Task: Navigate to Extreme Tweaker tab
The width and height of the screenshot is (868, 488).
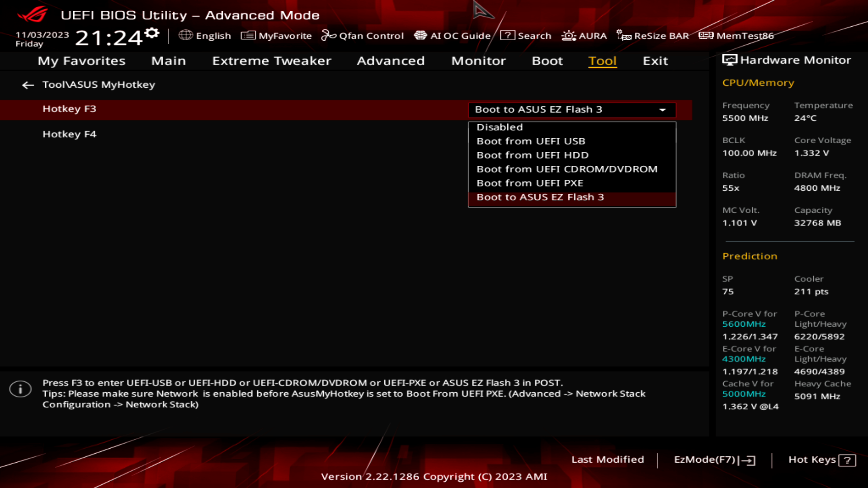Action: (272, 60)
